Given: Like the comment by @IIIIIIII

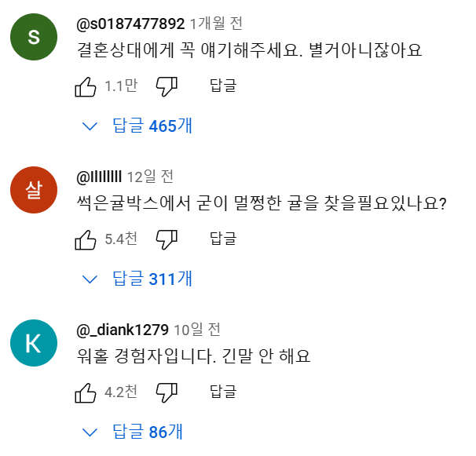Looking at the screenshot, I should pos(86,239).
